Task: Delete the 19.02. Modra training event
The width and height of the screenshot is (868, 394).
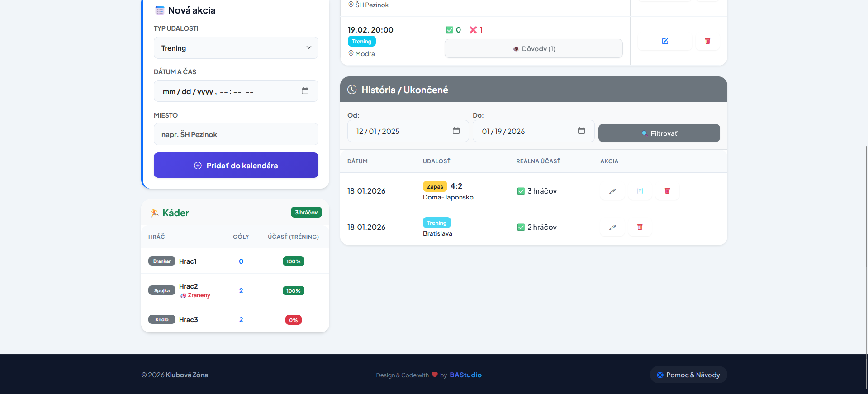Action: point(707,41)
